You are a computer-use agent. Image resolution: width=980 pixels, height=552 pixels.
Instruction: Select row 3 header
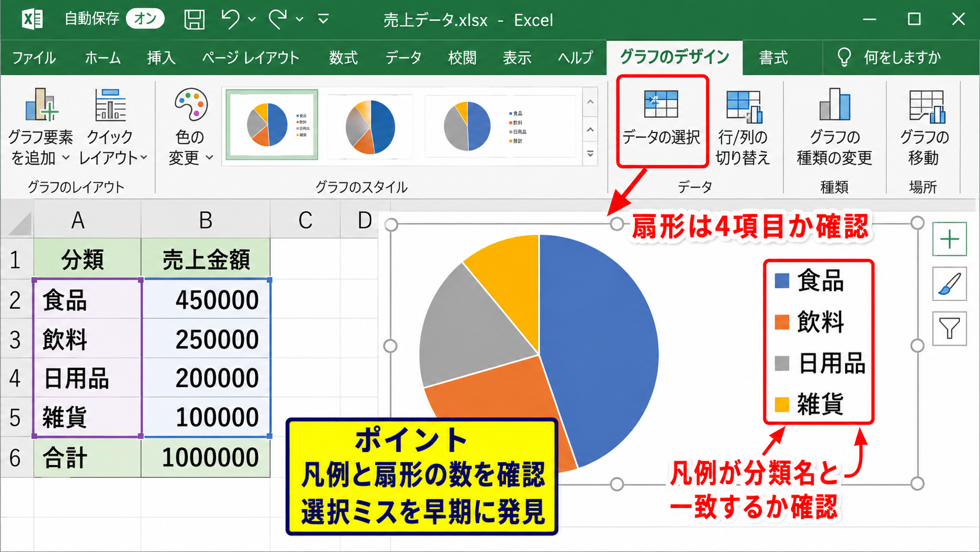(x=16, y=339)
